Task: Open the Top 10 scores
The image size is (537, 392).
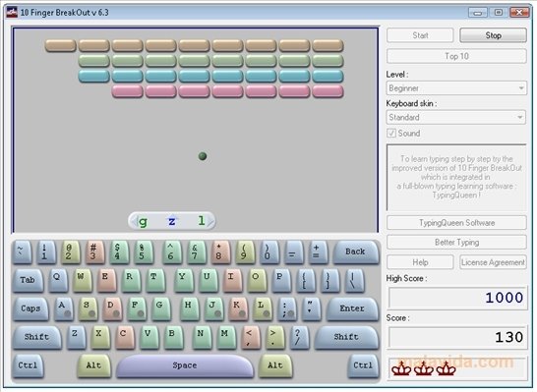Action: (456, 56)
